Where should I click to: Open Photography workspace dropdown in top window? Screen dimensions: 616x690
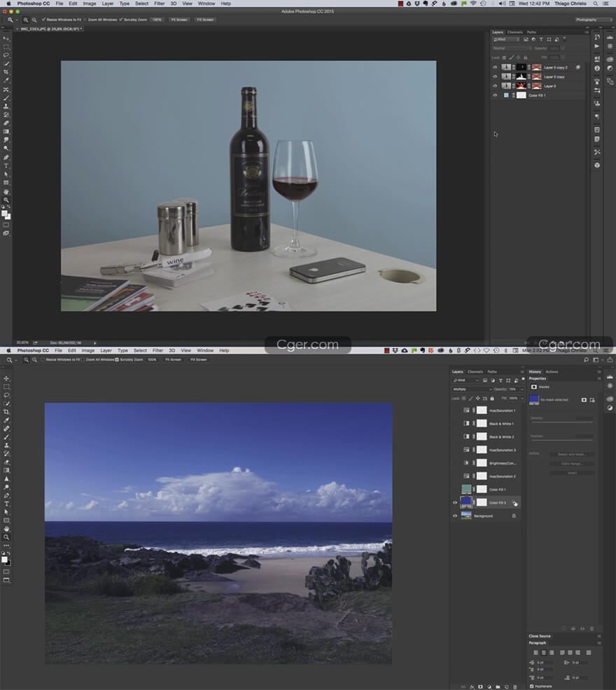click(x=593, y=20)
